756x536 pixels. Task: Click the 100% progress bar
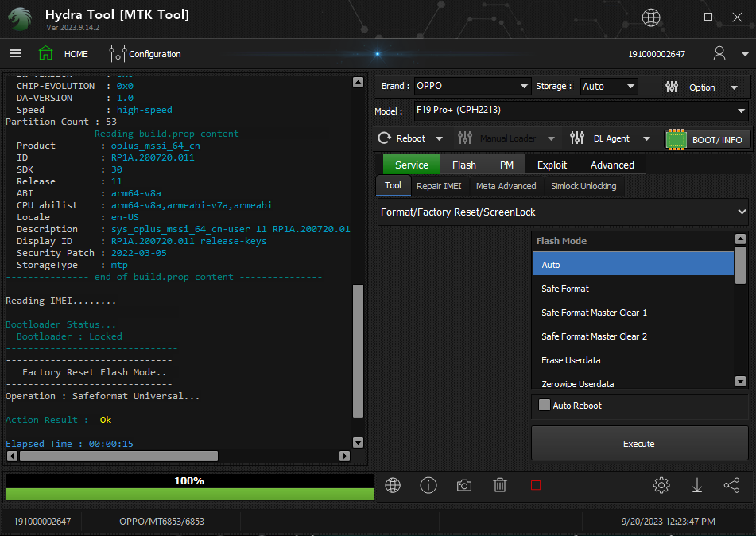click(189, 487)
